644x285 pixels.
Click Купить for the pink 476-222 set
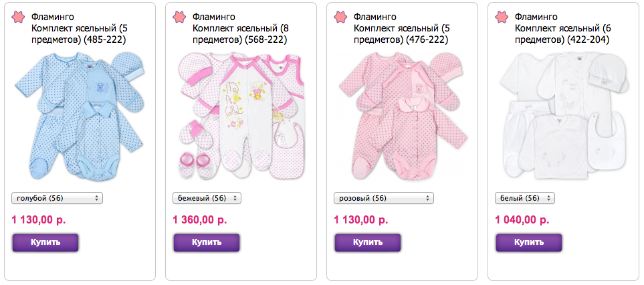[367, 242]
